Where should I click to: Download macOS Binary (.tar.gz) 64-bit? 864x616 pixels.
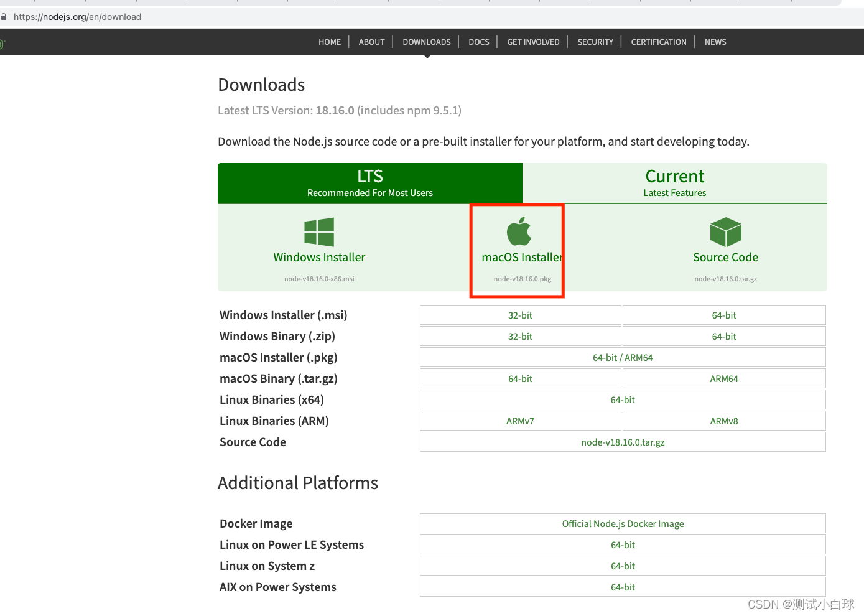coord(521,378)
